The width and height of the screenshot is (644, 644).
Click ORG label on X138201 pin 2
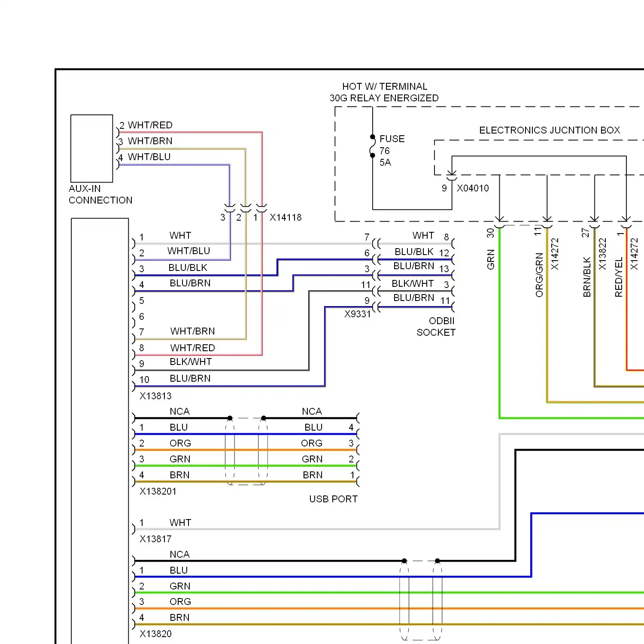point(180,443)
